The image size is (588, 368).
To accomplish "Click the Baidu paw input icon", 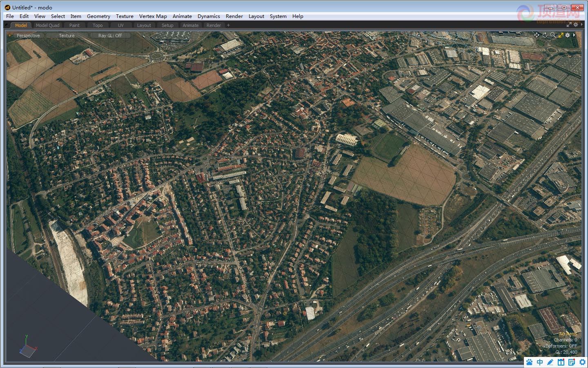I will point(530,362).
